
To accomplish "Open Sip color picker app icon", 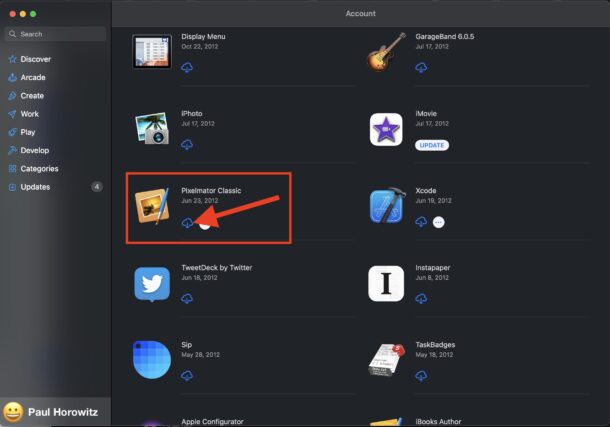I will [x=152, y=360].
